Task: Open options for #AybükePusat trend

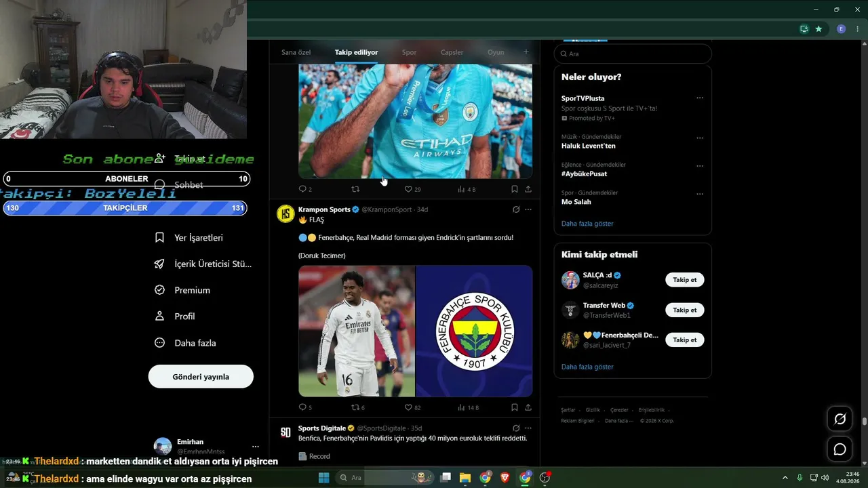Action: coord(700,166)
